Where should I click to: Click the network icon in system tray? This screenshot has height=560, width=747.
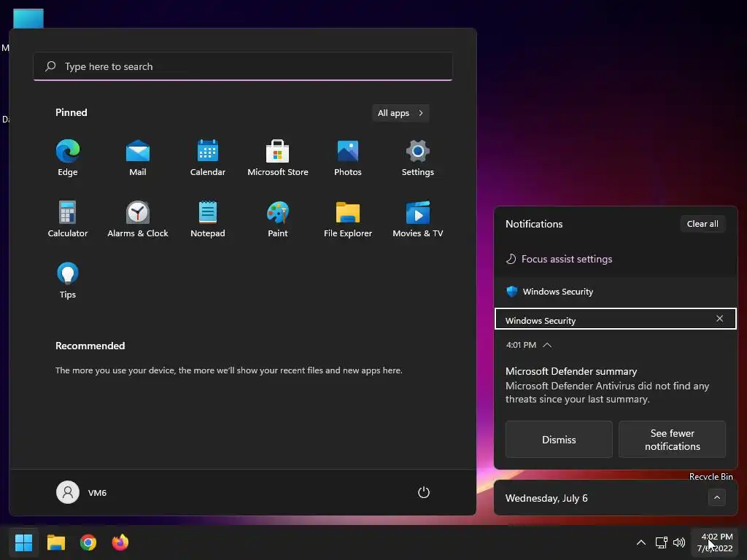point(661,542)
